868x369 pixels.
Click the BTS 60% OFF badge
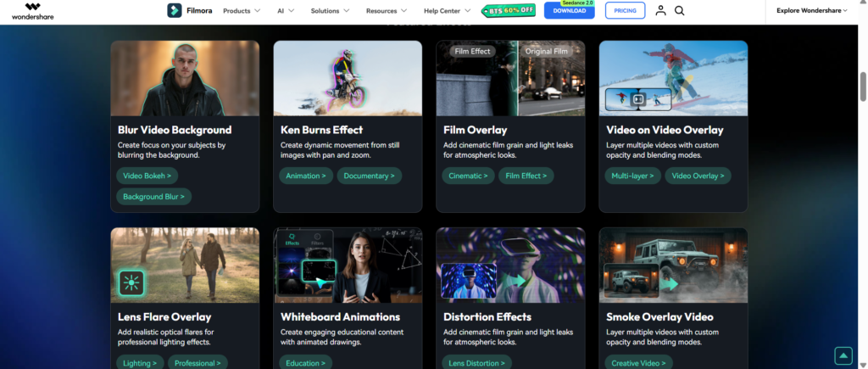(509, 10)
